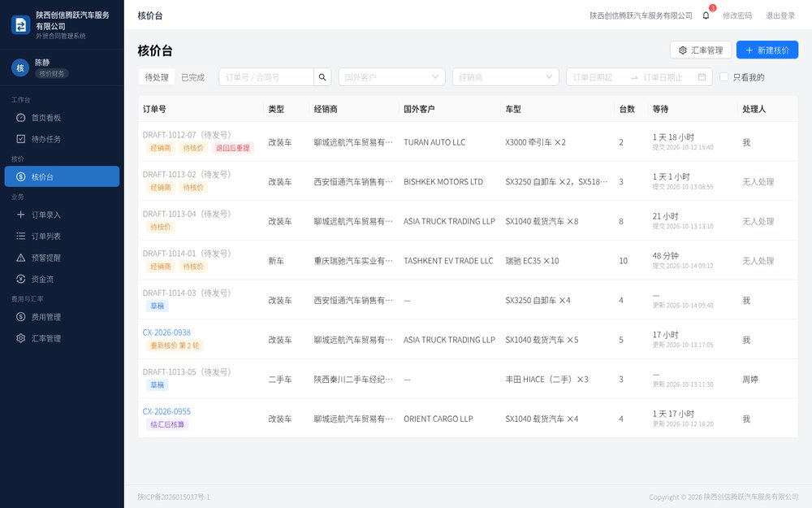Focus the 订单号 / 合同号 search field
This screenshot has width=812, height=508.
tap(266, 77)
